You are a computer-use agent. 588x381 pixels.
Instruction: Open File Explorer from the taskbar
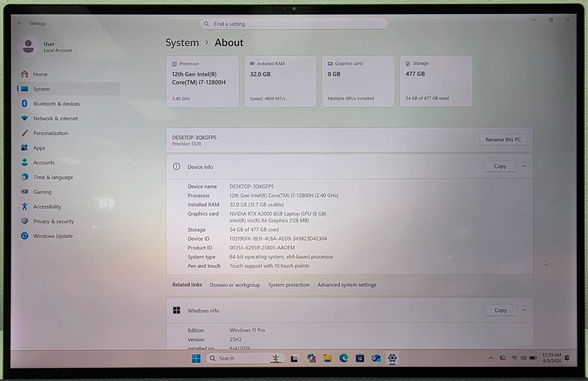pos(327,358)
